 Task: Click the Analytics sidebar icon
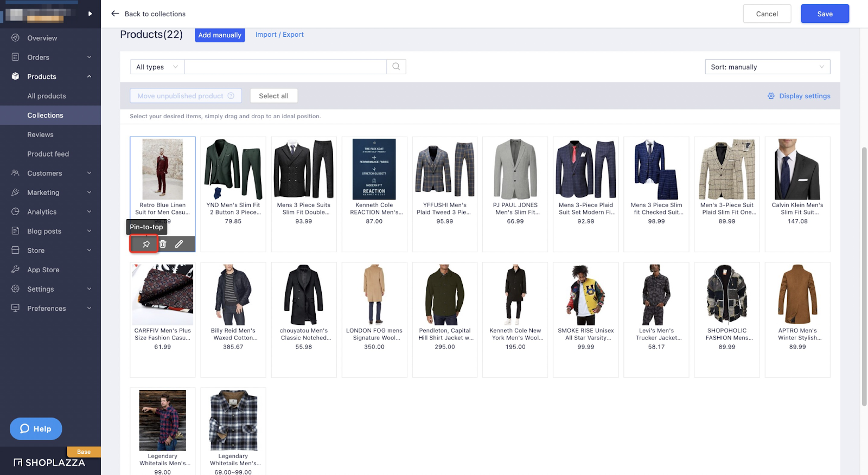pos(15,211)
